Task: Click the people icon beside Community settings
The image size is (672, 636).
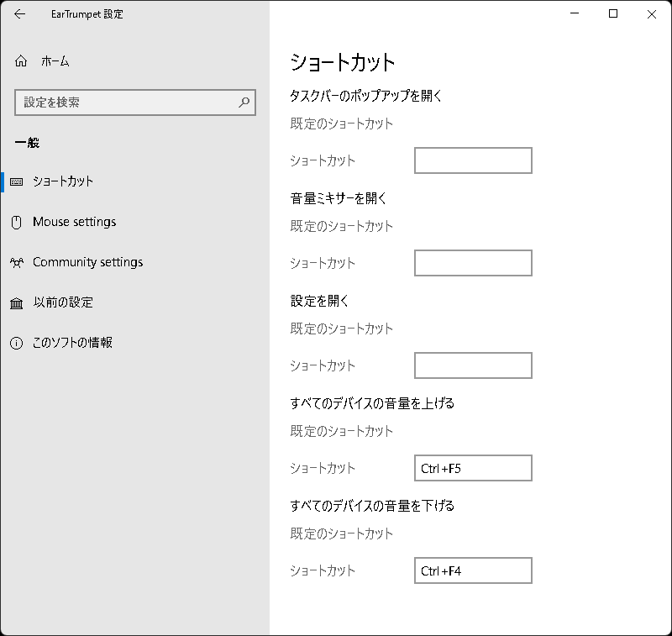Action: click(x=17, y=261)
